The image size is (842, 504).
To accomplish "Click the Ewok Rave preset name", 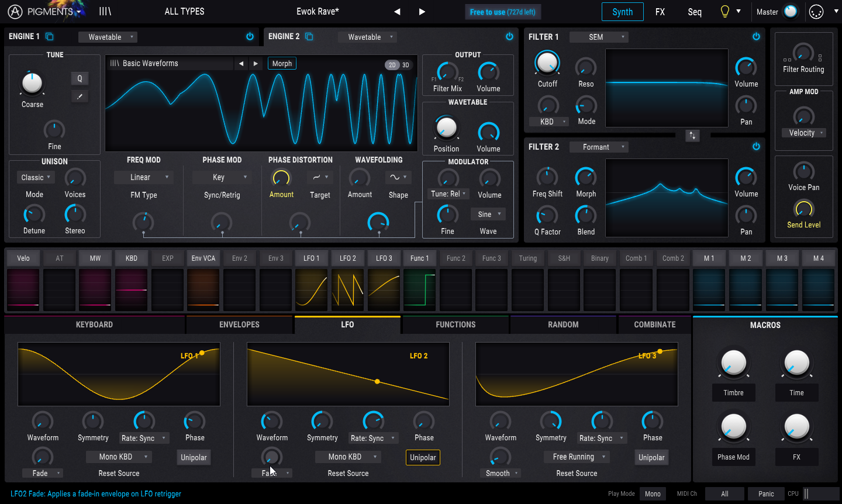I will (318, 11).
